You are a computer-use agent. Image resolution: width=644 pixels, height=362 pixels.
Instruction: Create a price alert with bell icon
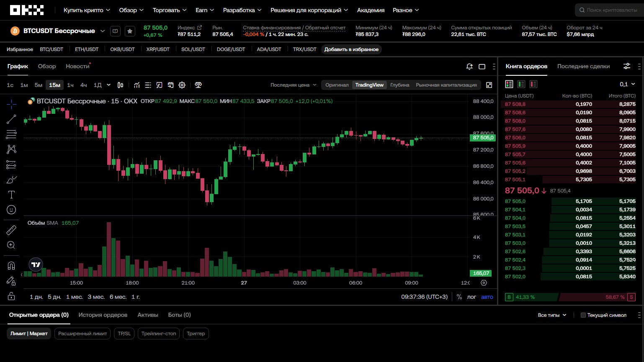point(469,67)
